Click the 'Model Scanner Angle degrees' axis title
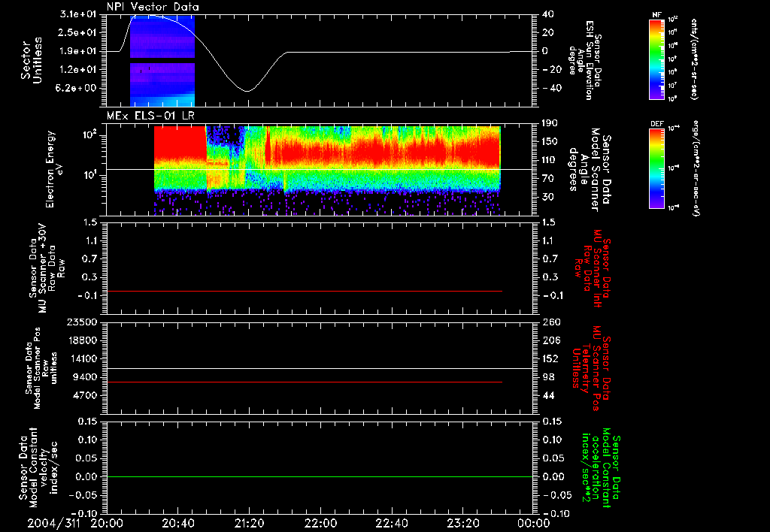This screenshot has width=770, height=532. (x=590, y=170)
